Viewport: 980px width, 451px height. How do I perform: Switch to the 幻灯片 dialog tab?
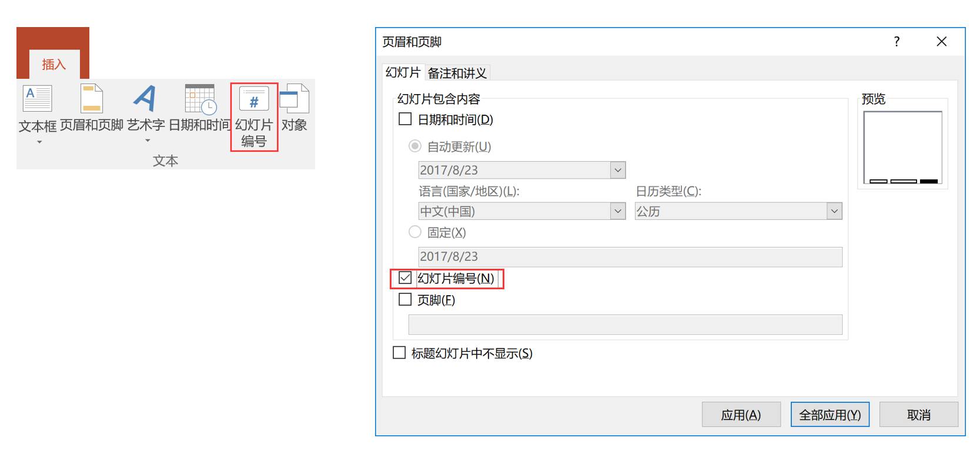403,72
